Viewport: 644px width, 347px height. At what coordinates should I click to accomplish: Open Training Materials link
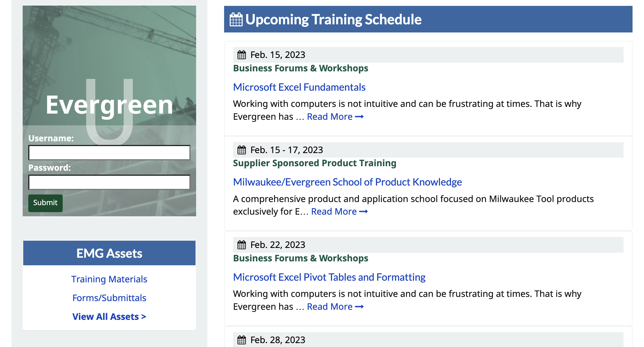click(109, 279)
